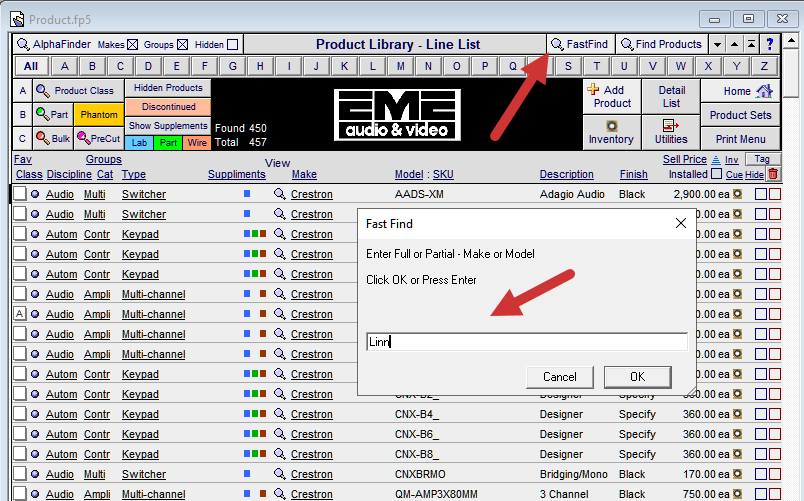The image size is (804, 501).
Task: Click the PreCut search button
Action: pyautogui.click(x=98, y=138)
